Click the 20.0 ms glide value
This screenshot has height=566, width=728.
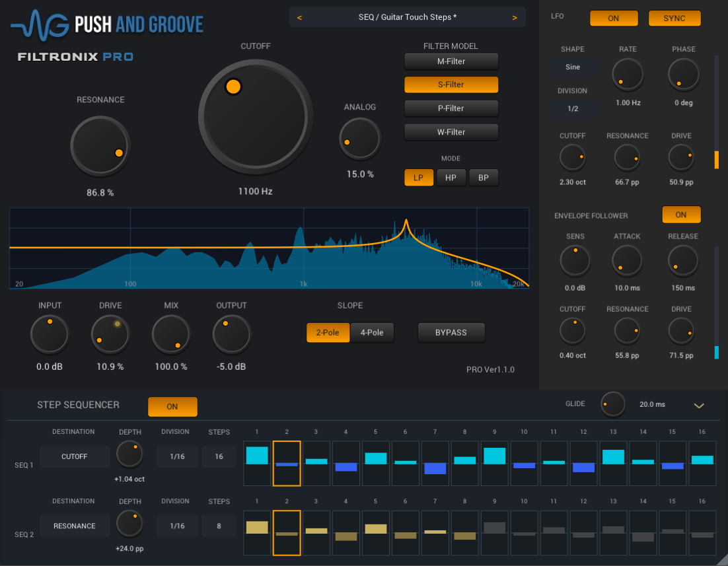652,404
